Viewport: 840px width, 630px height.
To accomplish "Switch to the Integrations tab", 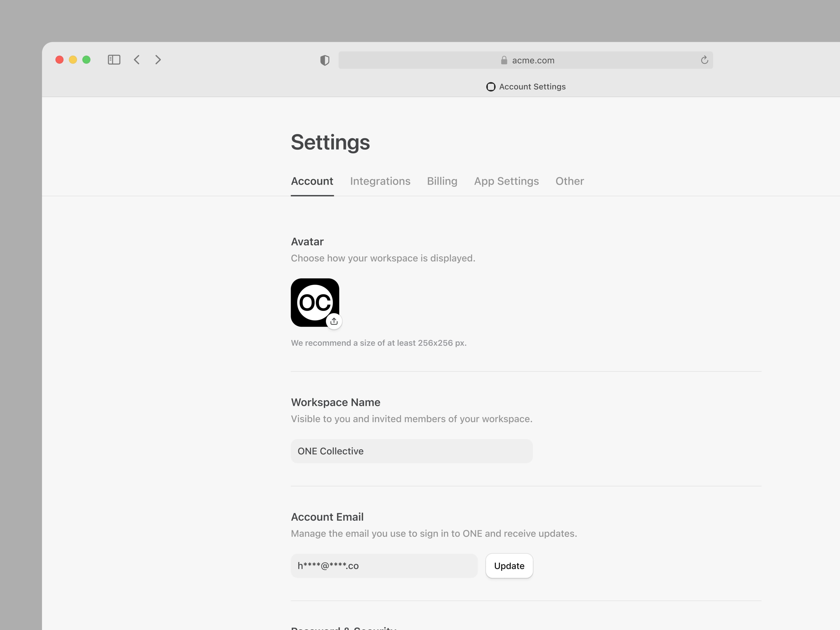I will tap(380, 181).
